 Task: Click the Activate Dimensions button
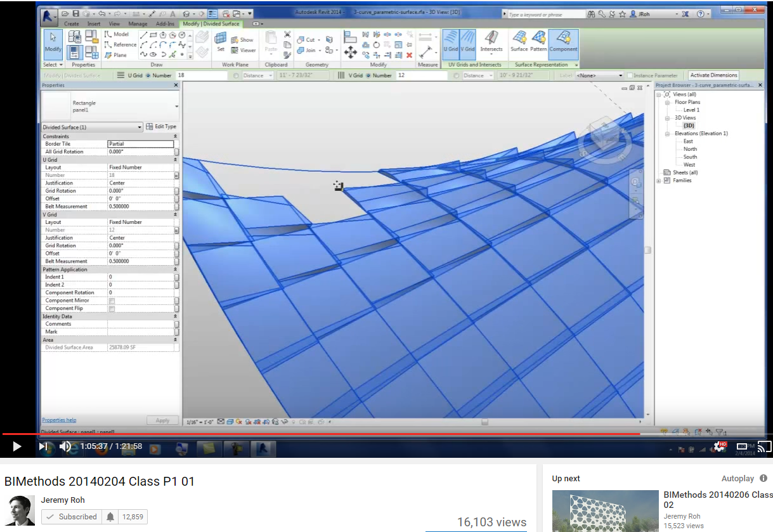coord(714,75)
